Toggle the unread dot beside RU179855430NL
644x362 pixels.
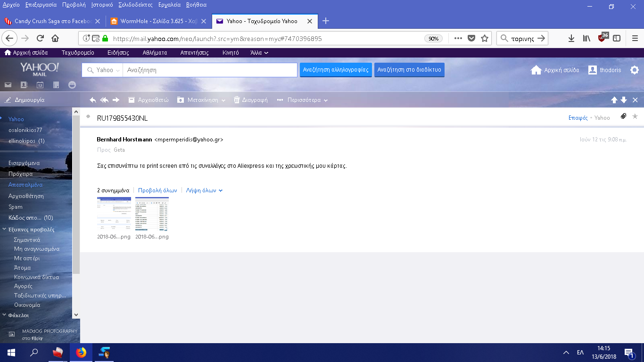88,116
